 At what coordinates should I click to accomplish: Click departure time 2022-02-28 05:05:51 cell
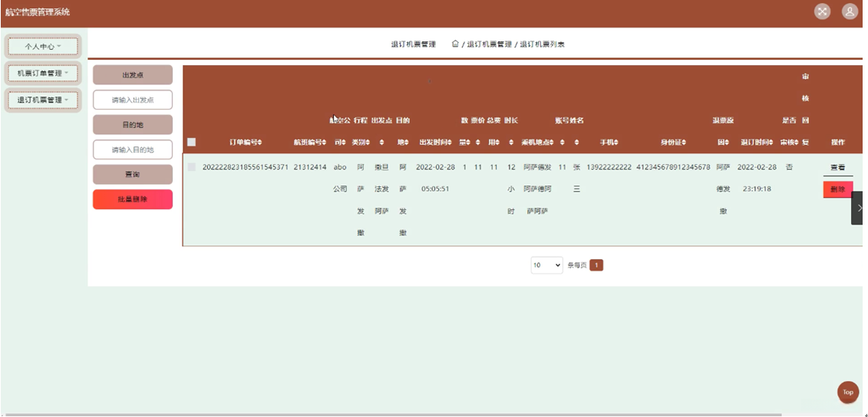tap(435, 178)
